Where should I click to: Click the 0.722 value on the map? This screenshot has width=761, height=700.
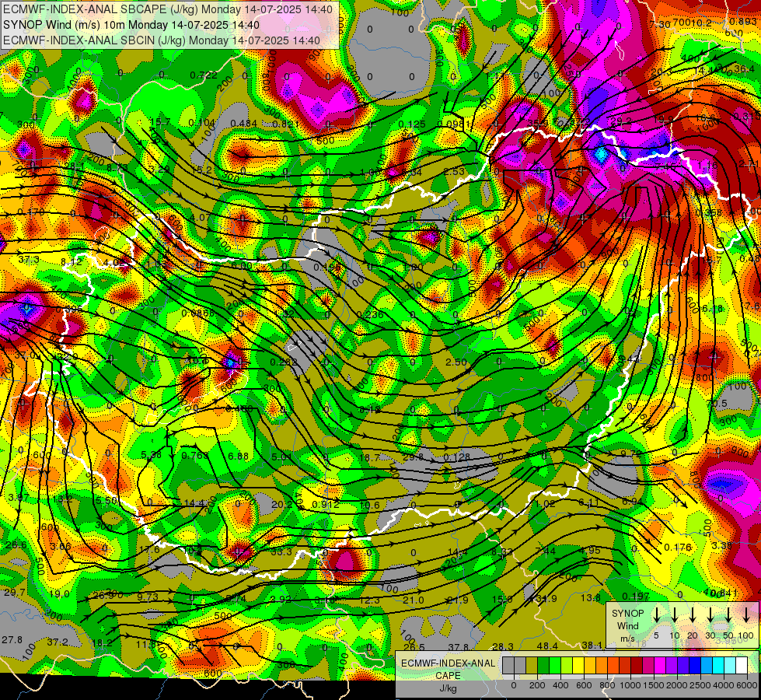pyautogui.click(x=204, y=75)
